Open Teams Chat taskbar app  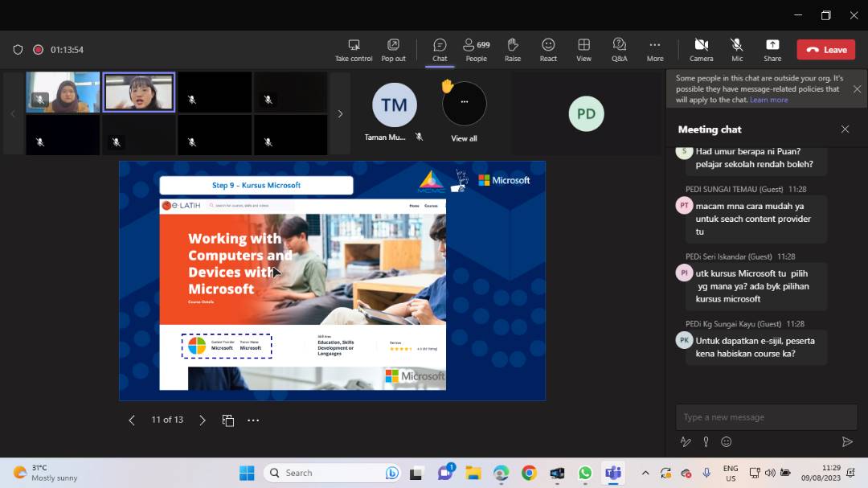click(x=445, y=473)
